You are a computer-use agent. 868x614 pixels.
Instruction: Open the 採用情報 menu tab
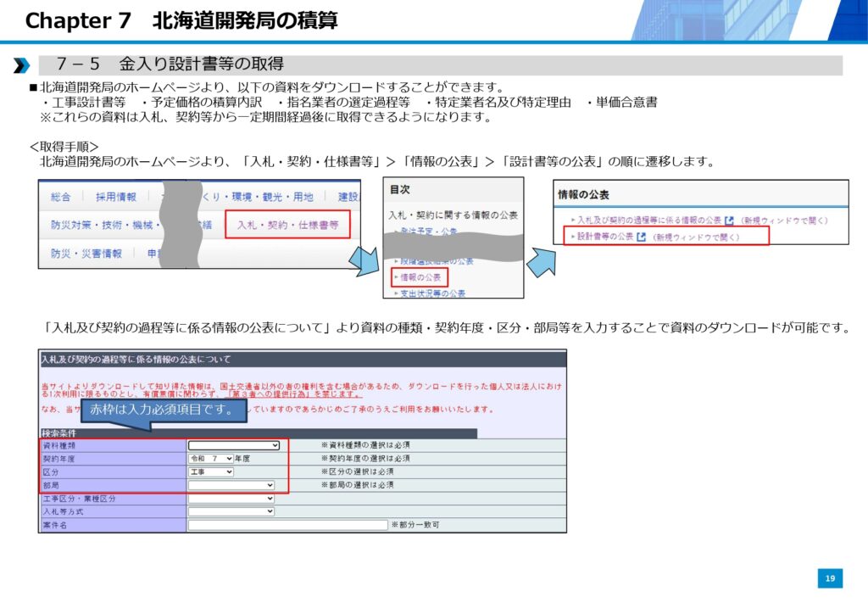coord(115,197)
